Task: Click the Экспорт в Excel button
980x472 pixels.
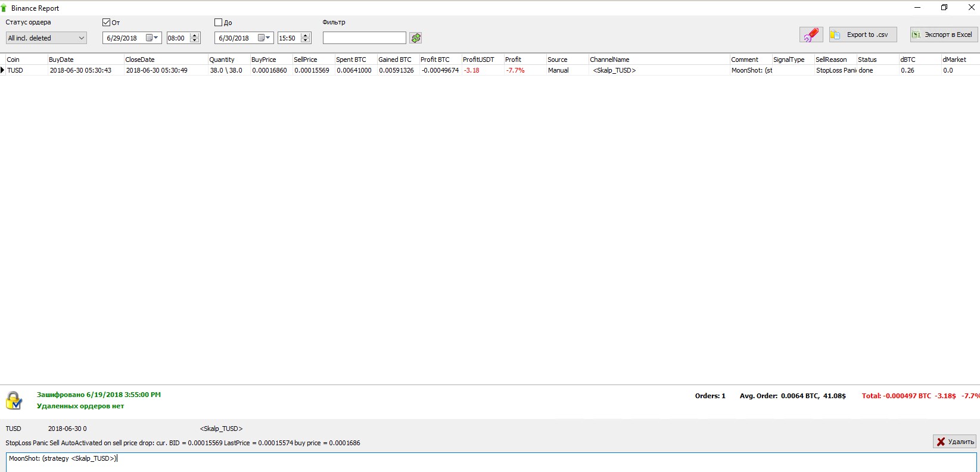Action: point(944,35)
